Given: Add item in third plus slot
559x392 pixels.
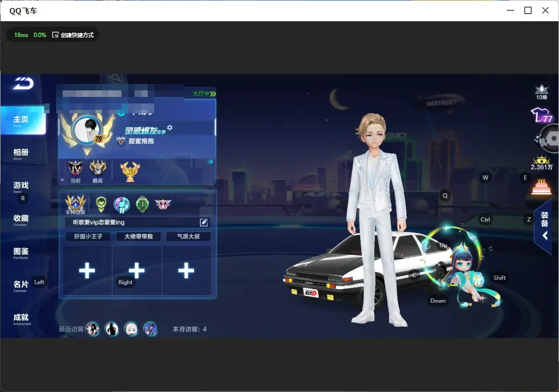Looking at the screenshot, I should tap(186, 271).
